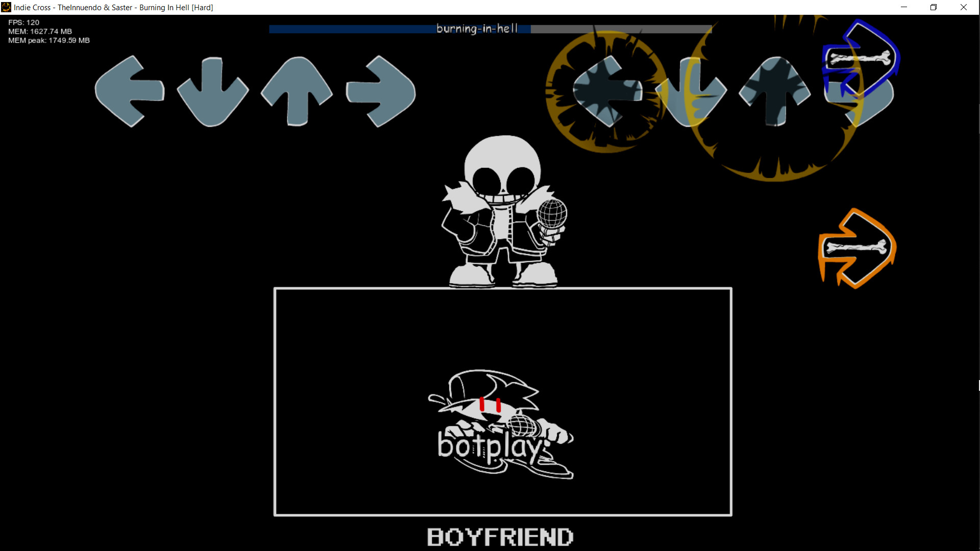Click the BOYFRIEND name label
This screenshot has width=980, height=551.
coord(500,537)
